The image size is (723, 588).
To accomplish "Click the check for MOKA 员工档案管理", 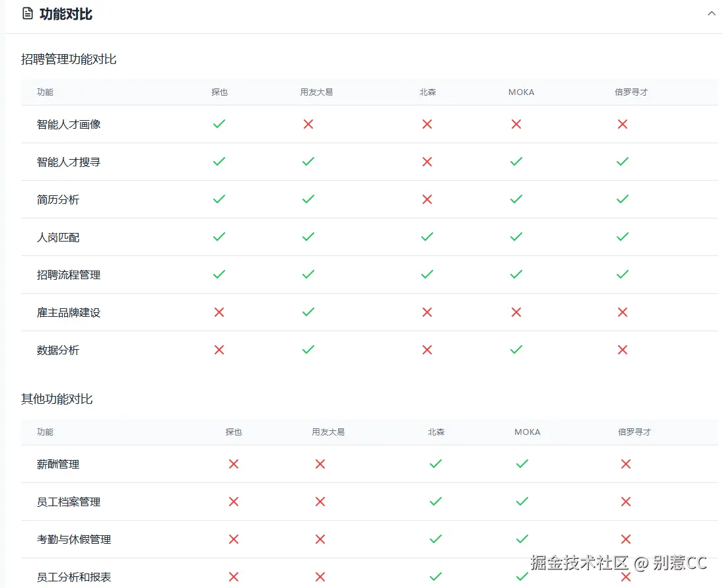I will pyautogui.click(x=522, y=502).
